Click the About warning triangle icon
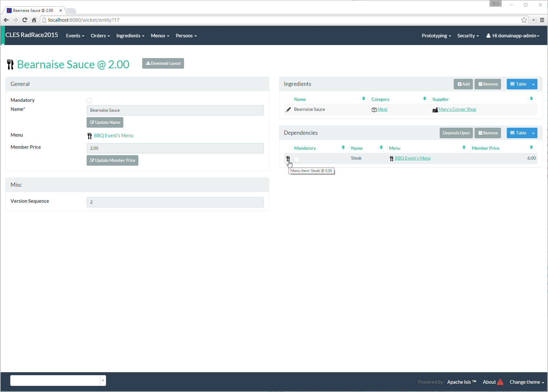 pos(500,382)
